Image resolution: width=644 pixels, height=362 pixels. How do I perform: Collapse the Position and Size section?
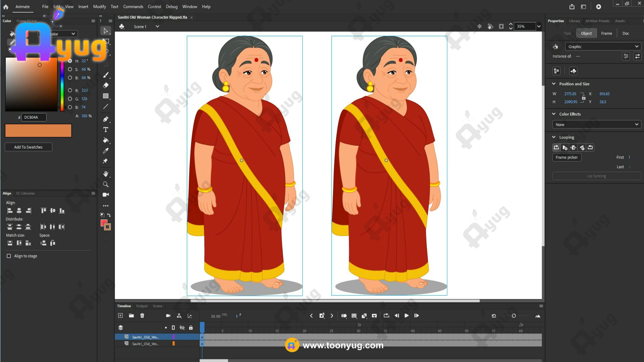(x=554, y=84)
